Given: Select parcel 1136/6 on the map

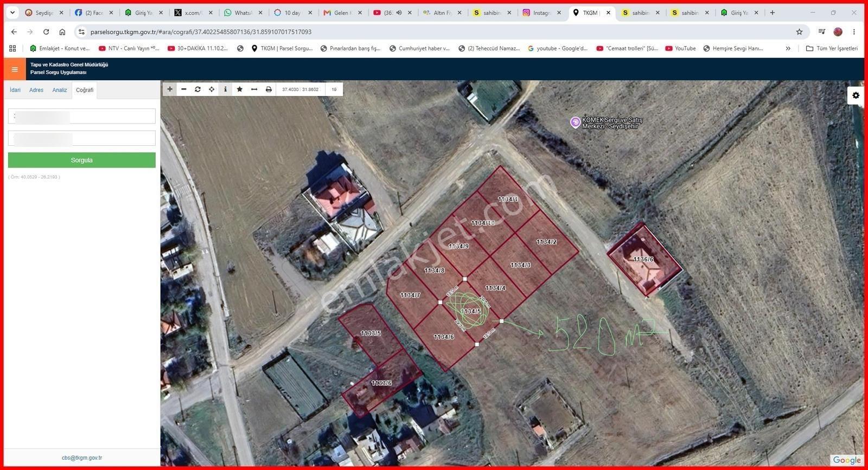Looking at the screenshot, I should [x=643, y=259].
